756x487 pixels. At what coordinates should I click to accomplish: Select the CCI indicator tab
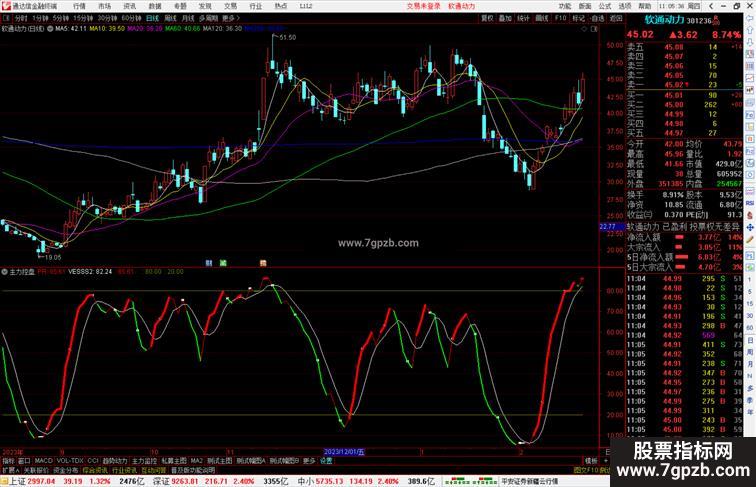point(93,461)
